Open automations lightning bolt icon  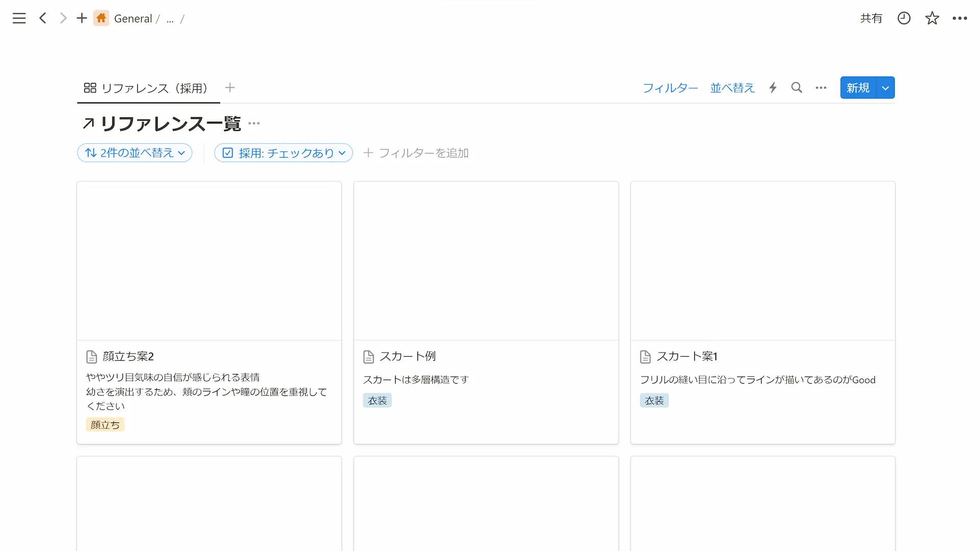tap(773, 88)
